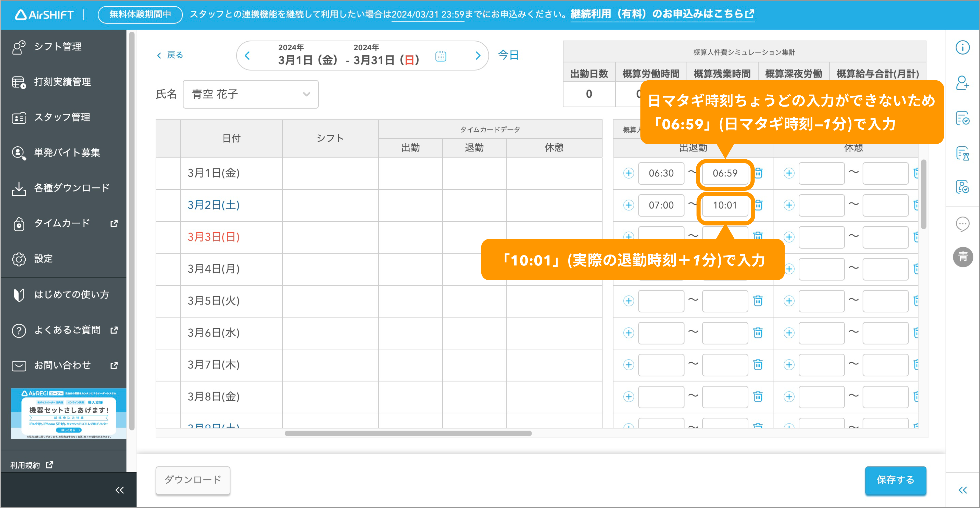This screenshot has width=980, height=508.
Task: Open the 氏名 dropdown showing 青空 花子
Action: tap(251, 94)
